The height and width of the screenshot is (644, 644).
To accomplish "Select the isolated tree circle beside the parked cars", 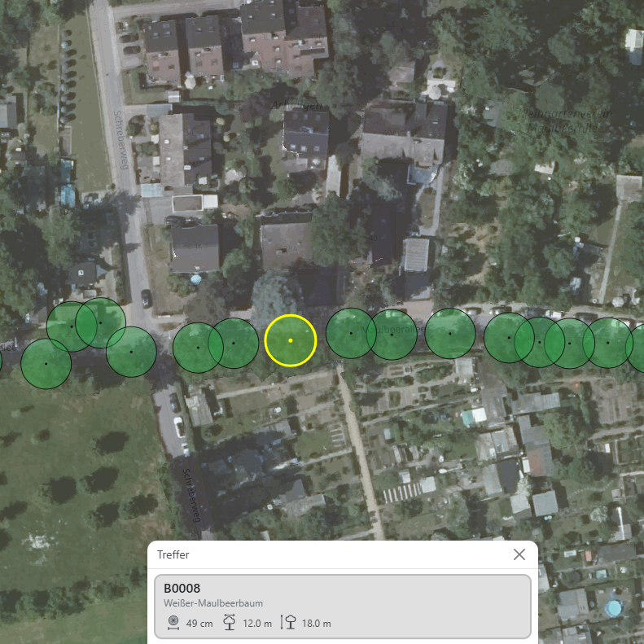I will (450, 334).
